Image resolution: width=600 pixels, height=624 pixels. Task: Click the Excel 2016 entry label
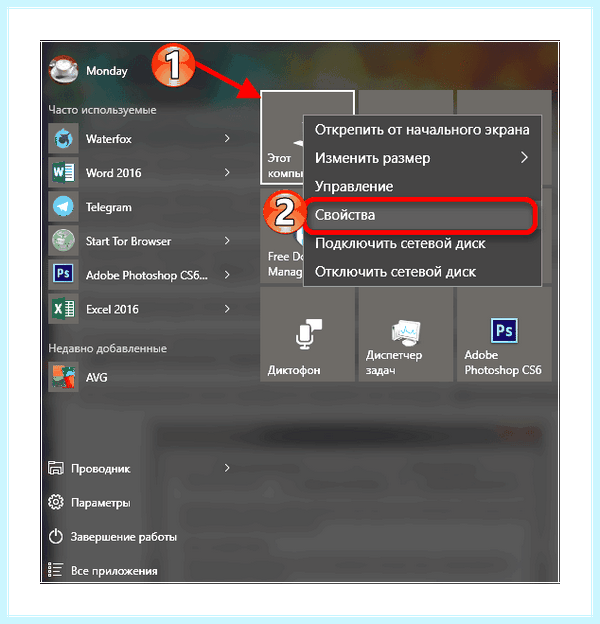point(112,309)
